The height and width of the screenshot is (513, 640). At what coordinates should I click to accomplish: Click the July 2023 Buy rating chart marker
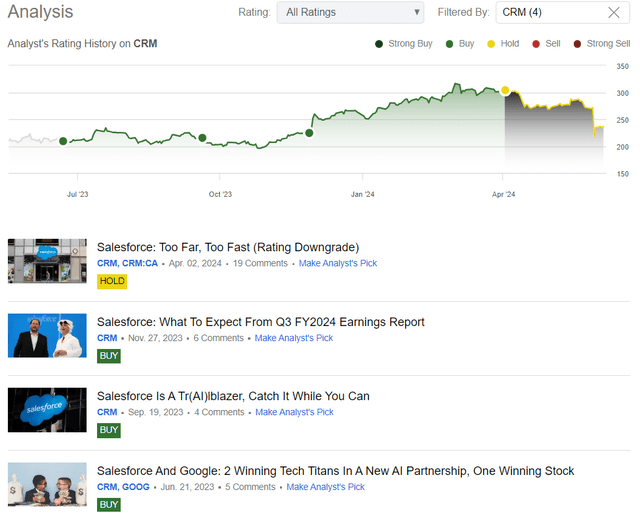[63, 141]
